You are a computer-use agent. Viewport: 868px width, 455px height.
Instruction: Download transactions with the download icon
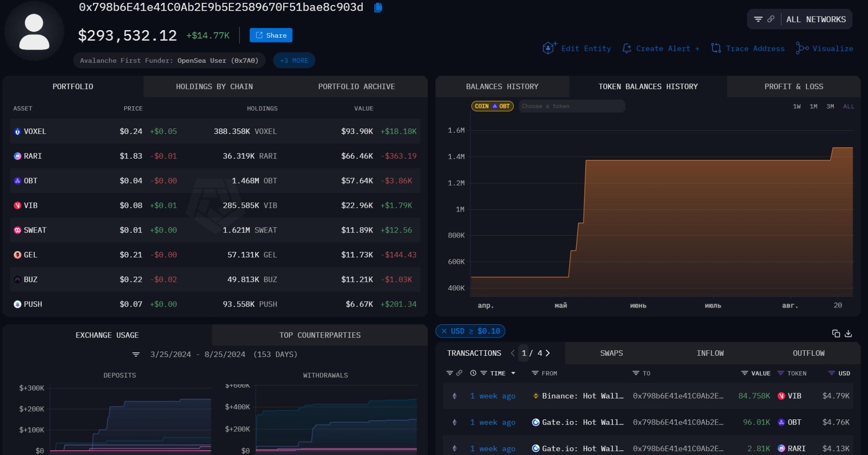848,334
